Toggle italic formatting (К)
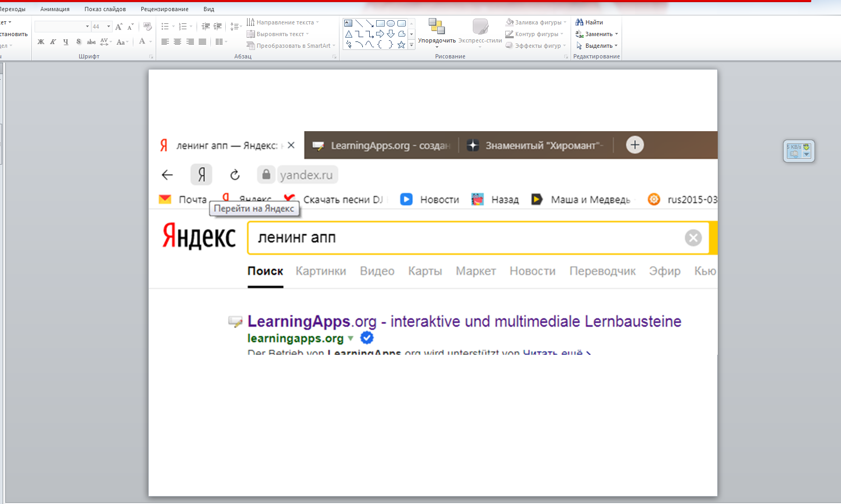 coord(53,42)
